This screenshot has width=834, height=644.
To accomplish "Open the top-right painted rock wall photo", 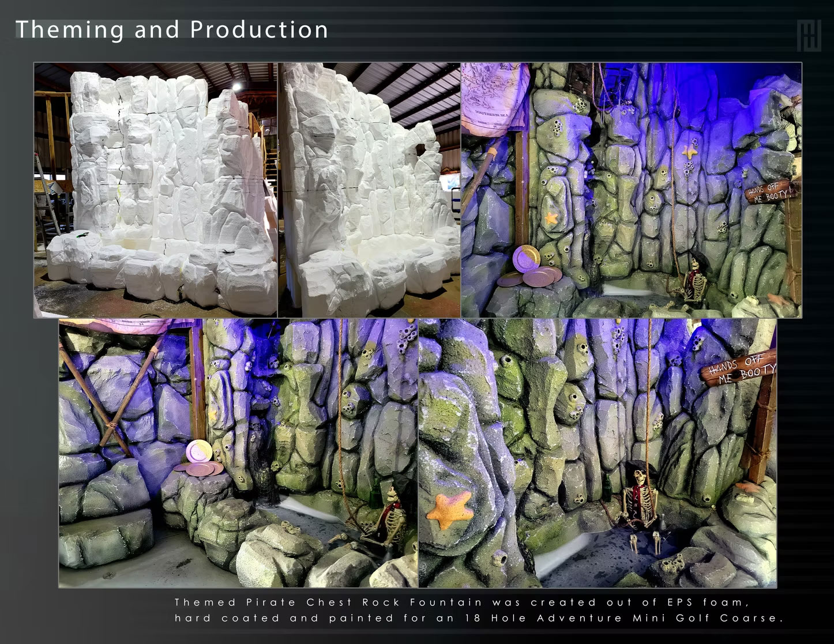I will pos(632,190).
